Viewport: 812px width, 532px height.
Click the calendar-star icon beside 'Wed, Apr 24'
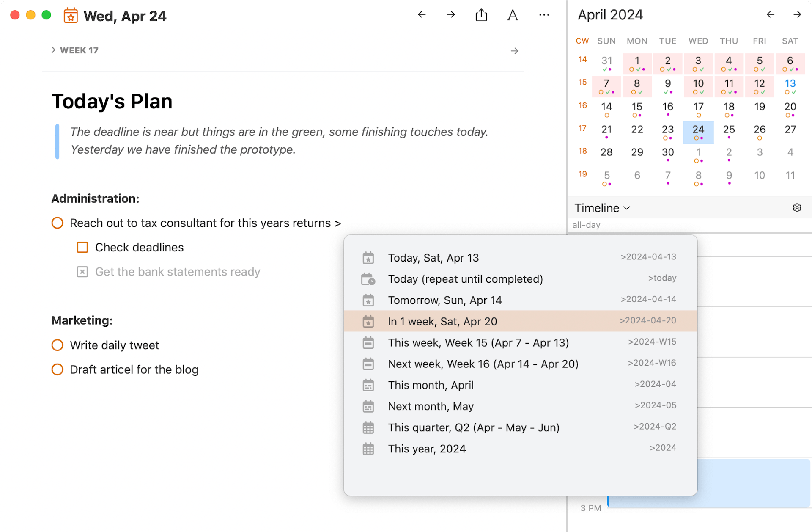point(70,16)
